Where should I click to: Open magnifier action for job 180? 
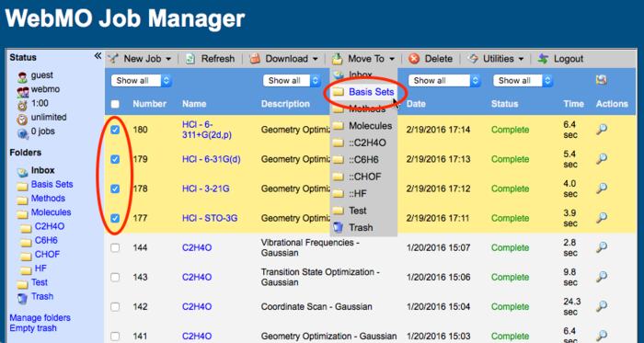click(x=602, y=130)
